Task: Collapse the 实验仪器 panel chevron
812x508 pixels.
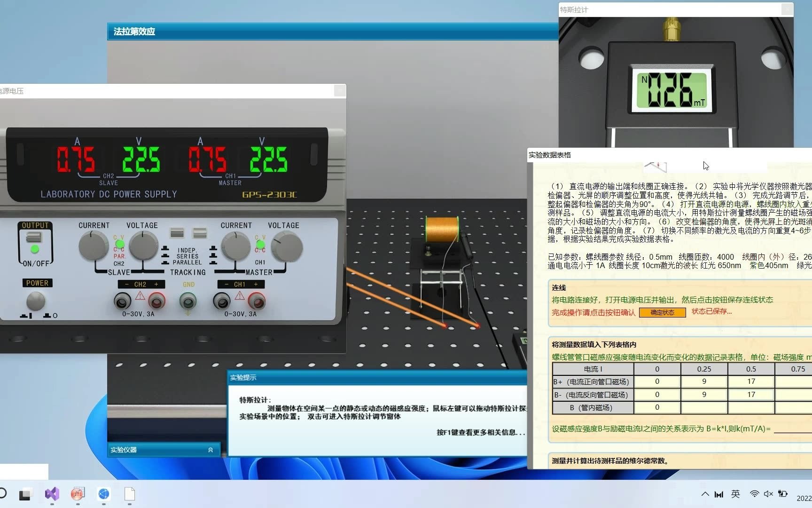Action: pos(211,450)
